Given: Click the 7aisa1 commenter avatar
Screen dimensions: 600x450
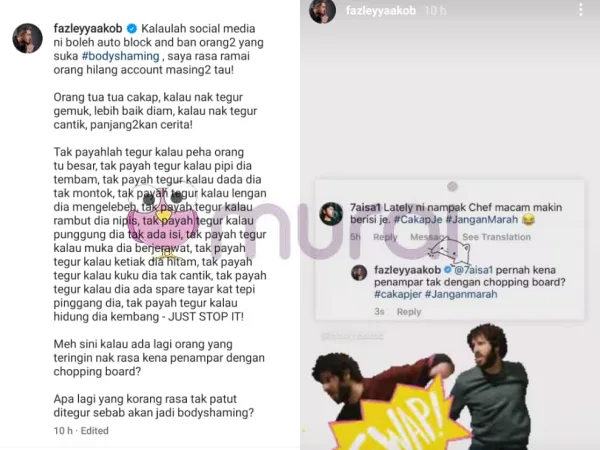Looking at the screenshot, I should pyautogui.click(x=331, y=214).
